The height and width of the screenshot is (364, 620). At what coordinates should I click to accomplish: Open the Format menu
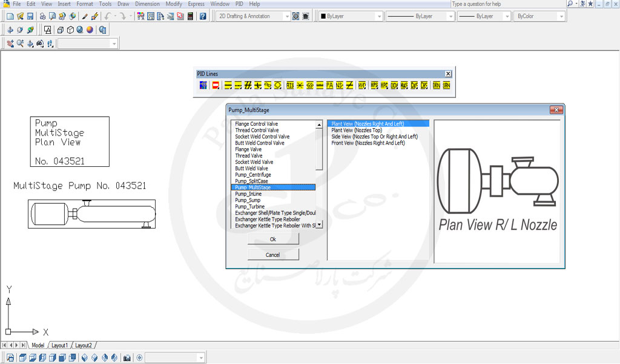(x=85, y=4)
